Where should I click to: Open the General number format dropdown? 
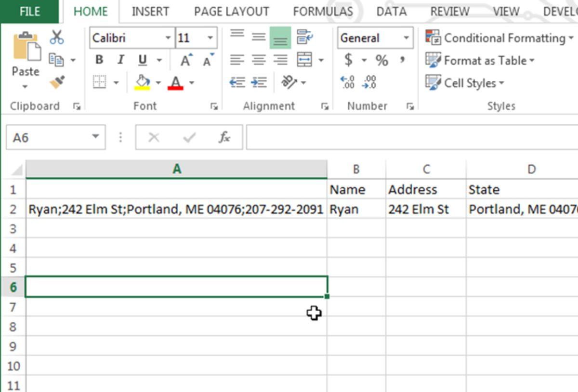coord(407,38)
